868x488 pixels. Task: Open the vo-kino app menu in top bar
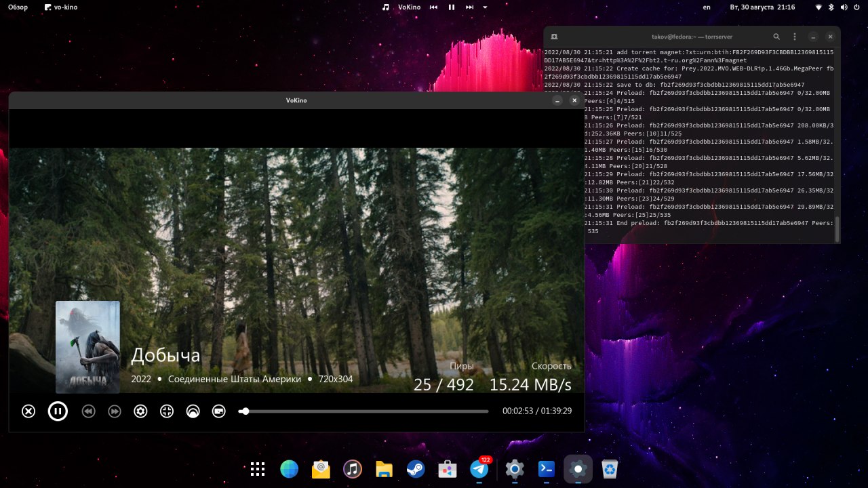pos(60,7)
